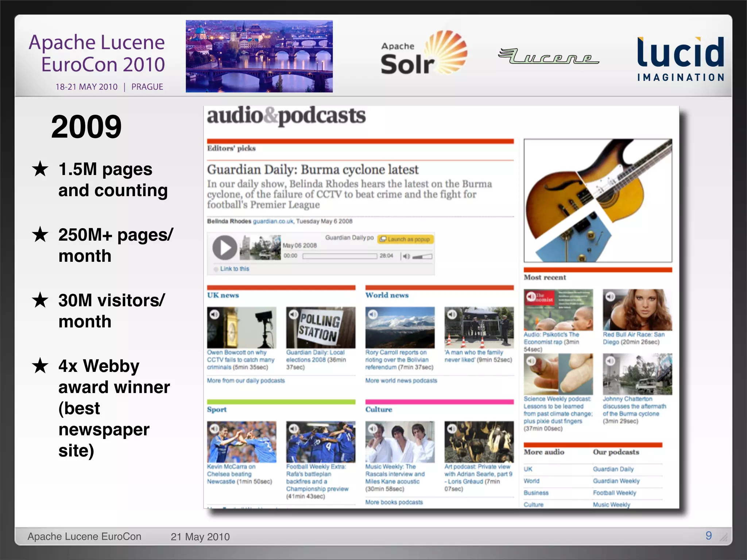
Task: Click the Apache Solr logo
Action: (423, 53)
